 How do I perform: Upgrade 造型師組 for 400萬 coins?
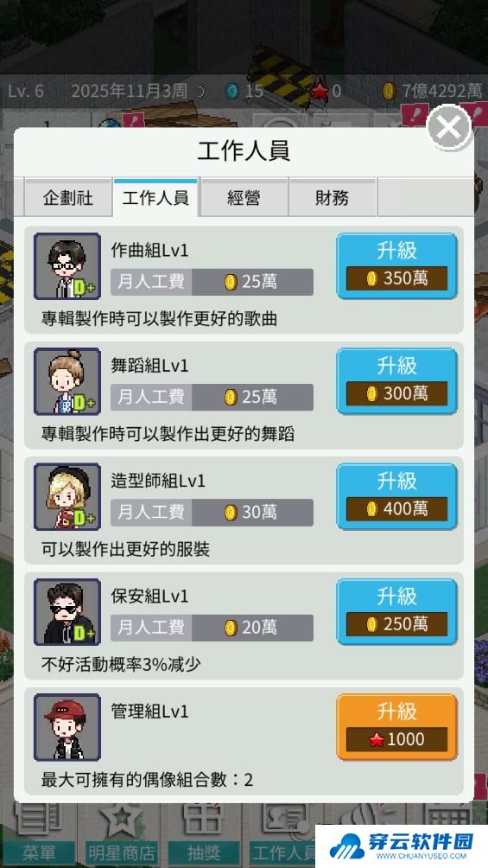(396, 496)
